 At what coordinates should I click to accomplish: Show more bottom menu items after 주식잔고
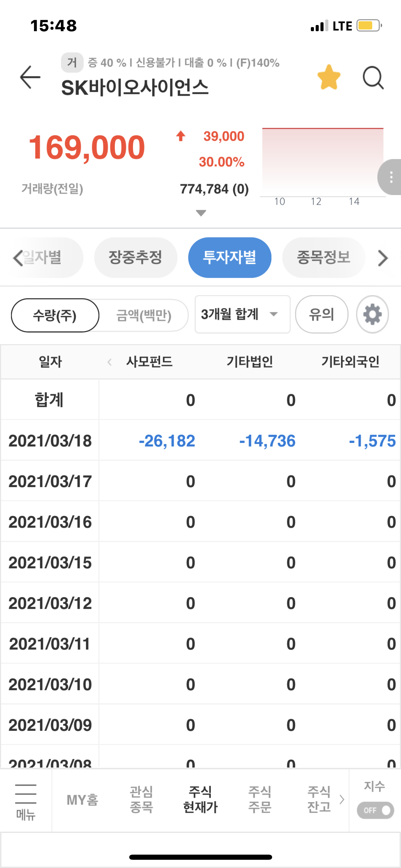point(342,799)
